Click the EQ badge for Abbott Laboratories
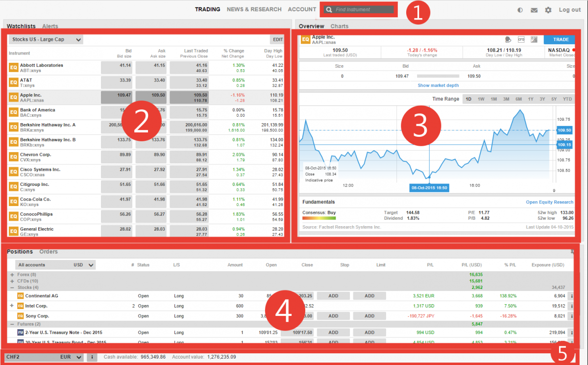This screenshot has width=588, height=365. coord(13,68)
